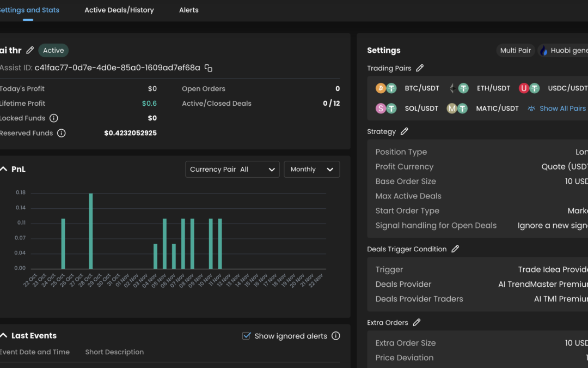Click the Reserved Funds info icon
The width and height of the screenshot is (588, 368).
(x=62, y=133)
